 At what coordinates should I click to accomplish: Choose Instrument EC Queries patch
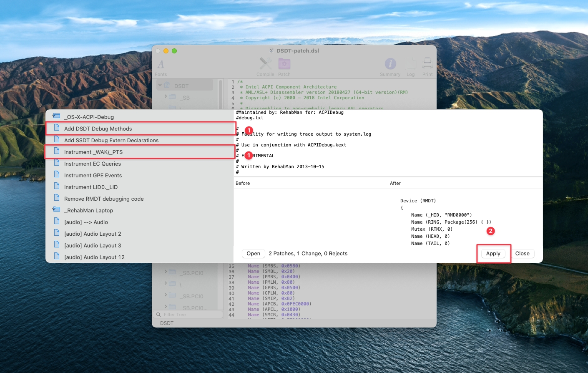point(93,164)
